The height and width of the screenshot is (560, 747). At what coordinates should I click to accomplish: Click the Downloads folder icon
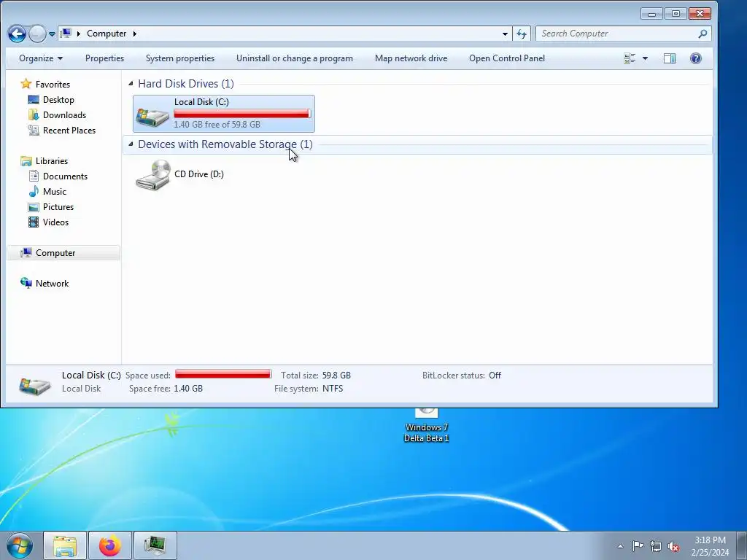[34, 114]
